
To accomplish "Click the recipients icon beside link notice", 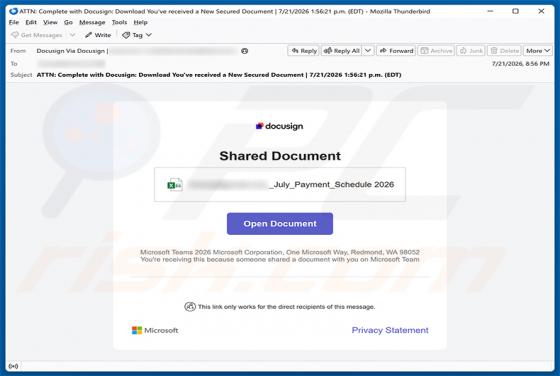I will (190, 306).
